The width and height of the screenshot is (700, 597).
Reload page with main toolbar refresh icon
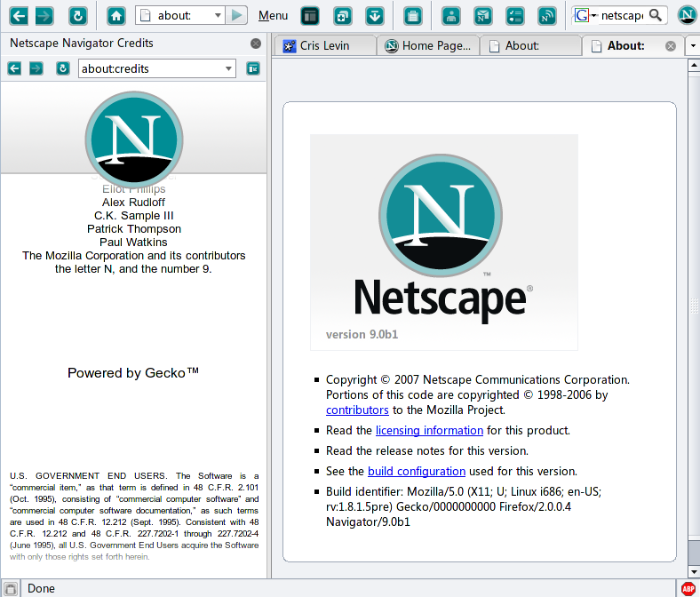click(77, 16)
